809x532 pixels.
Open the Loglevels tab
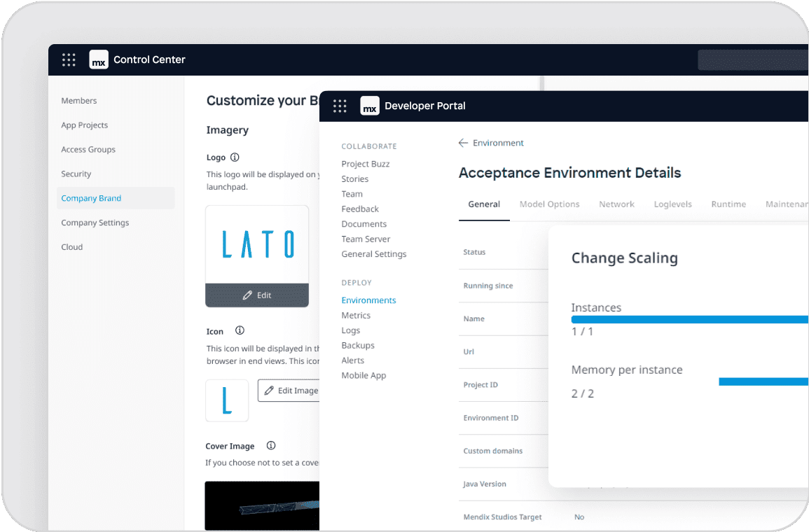[x=672, y=204]
